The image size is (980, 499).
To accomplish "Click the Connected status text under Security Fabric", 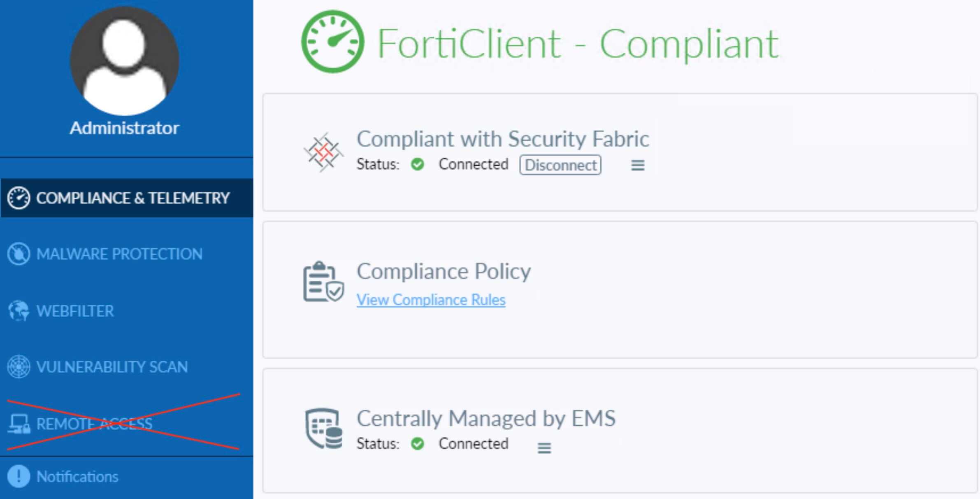I will 474,164.
